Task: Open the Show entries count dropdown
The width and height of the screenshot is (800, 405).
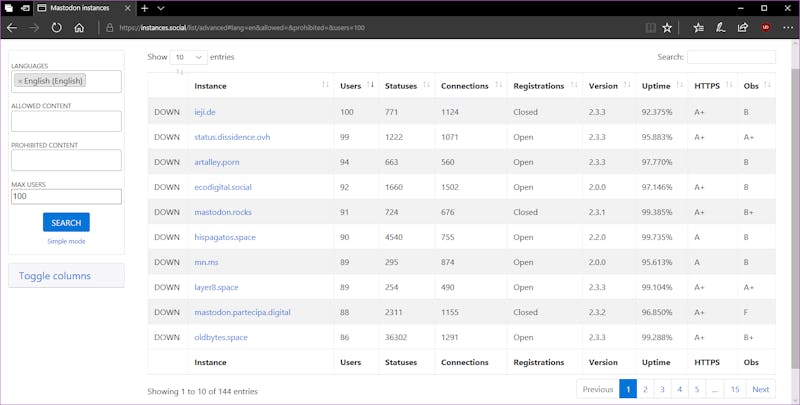Action: 188,58
